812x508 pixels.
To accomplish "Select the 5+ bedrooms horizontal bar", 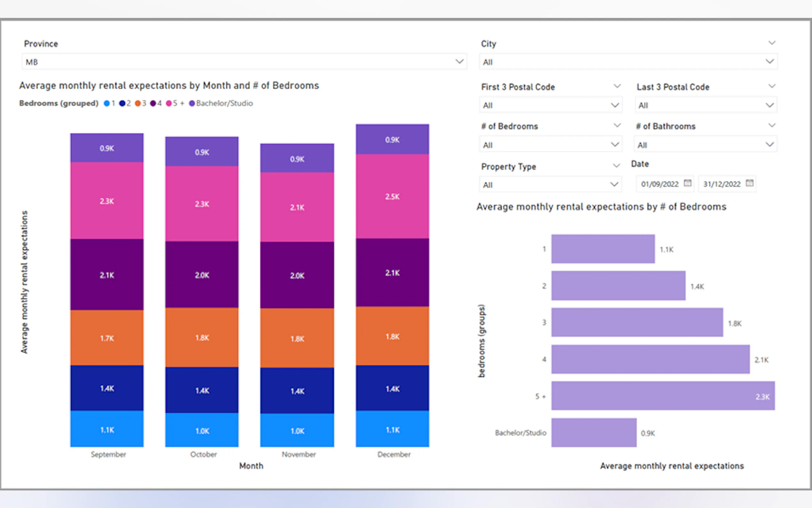I will pyautogui.click(x=663, y=396).
